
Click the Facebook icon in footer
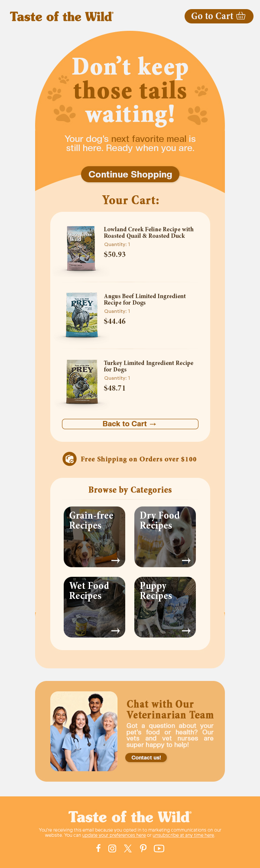(98, 848)
